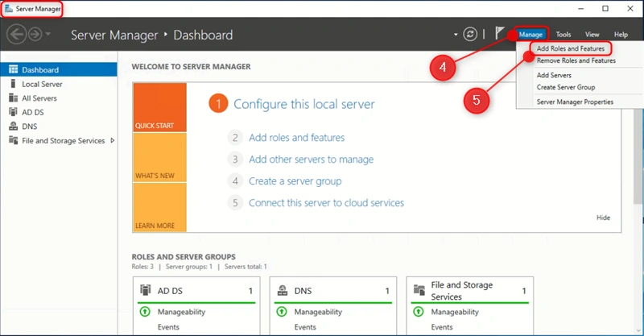Open the Tools menu

click(x=563, y=35)
